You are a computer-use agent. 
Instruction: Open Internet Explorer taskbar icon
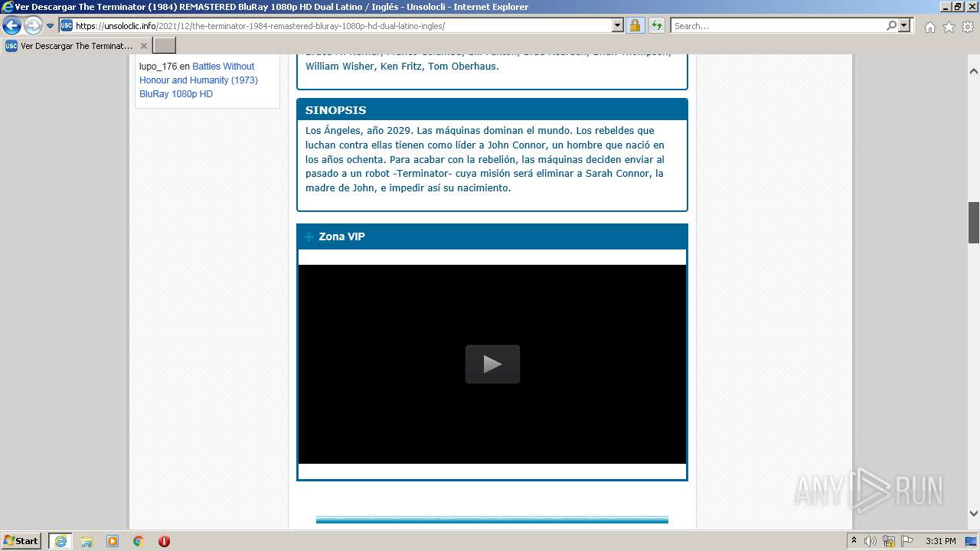coord(60,541)
